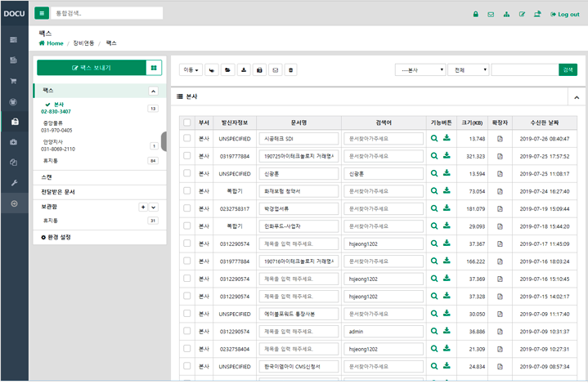Collapse the 본사 panel with chevron

click(x=577, y=97)
